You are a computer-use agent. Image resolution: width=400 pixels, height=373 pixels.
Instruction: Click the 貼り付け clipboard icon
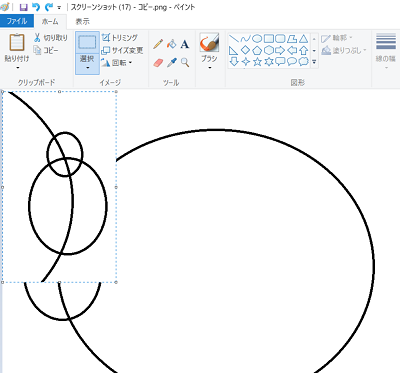17,42
